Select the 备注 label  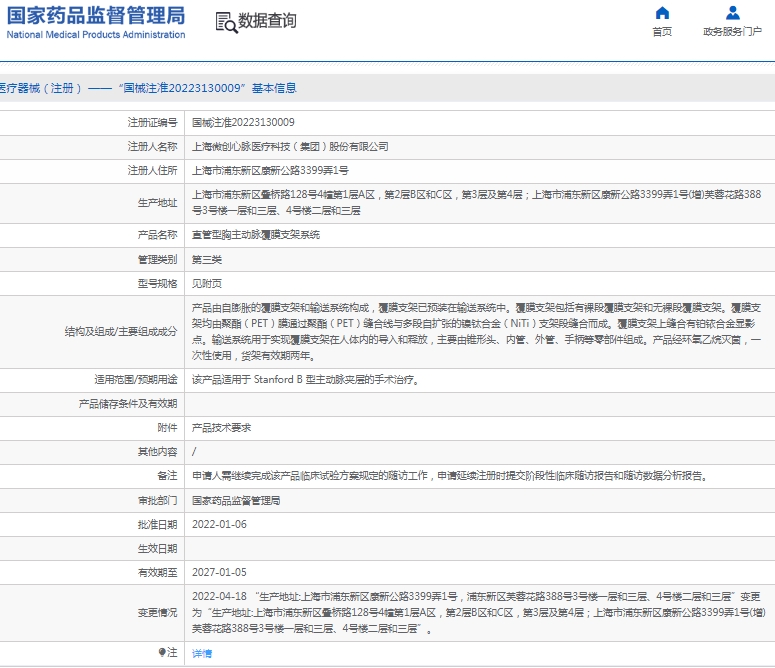pyautogui.click(x=167, y=475)
